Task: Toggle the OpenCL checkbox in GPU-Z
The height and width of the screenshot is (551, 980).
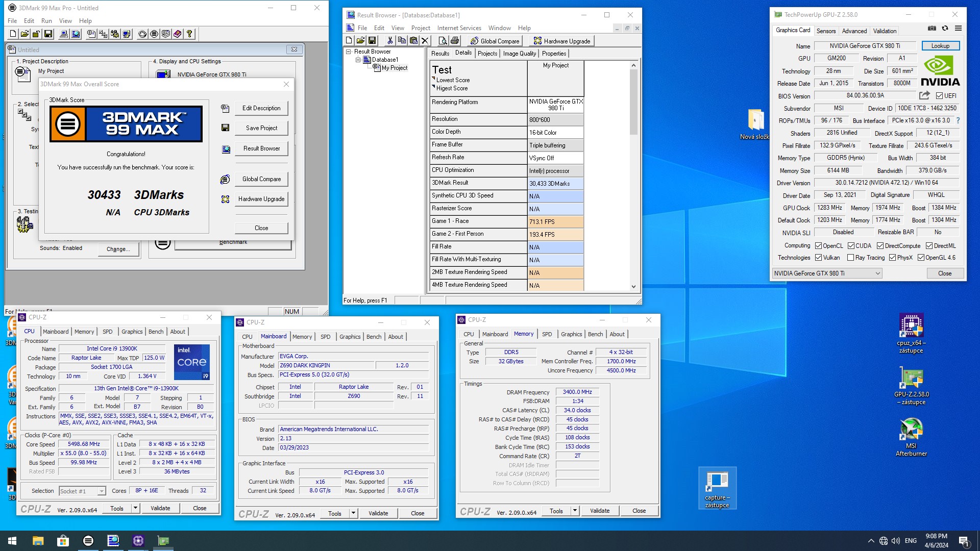Action: [818, 246]
